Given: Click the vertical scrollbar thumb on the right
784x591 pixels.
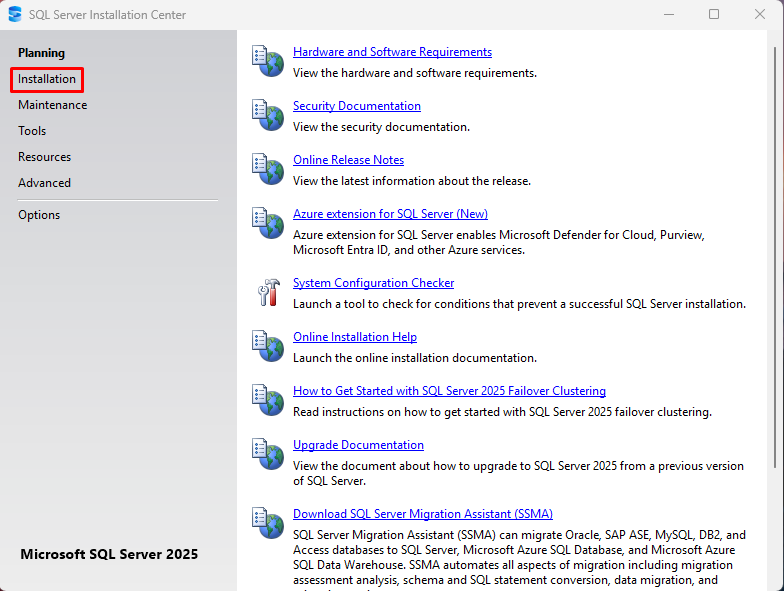Looking at the screenshot, I should click(775, 258).
